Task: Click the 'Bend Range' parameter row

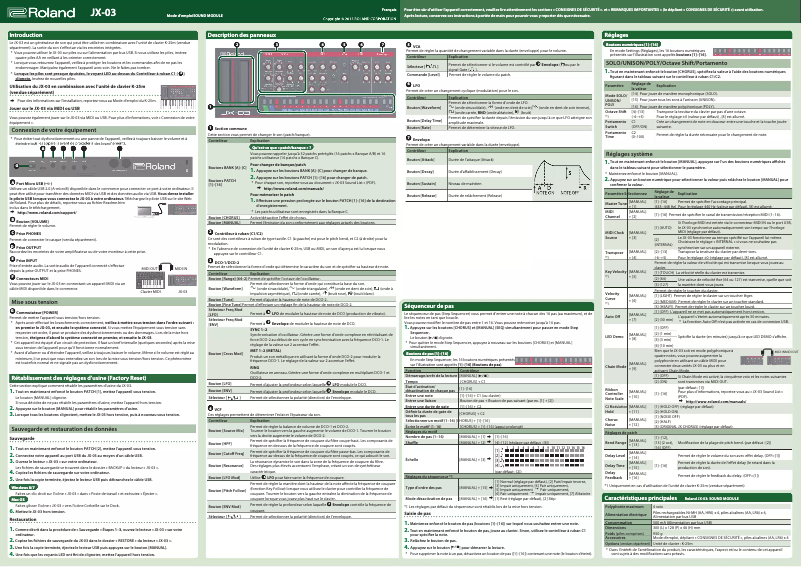Action: (698, 442)
